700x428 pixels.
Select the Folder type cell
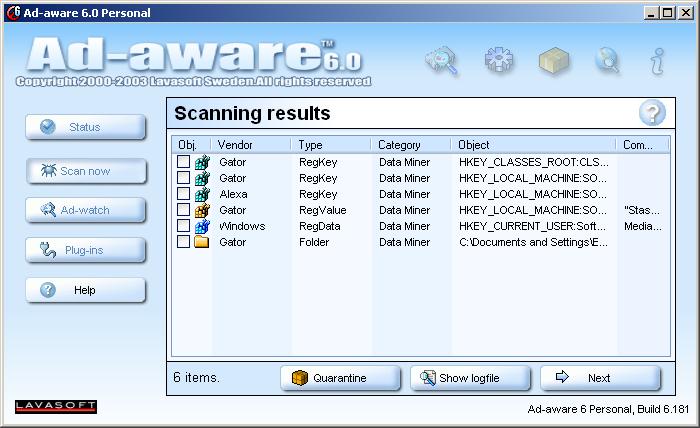(314, 242)
